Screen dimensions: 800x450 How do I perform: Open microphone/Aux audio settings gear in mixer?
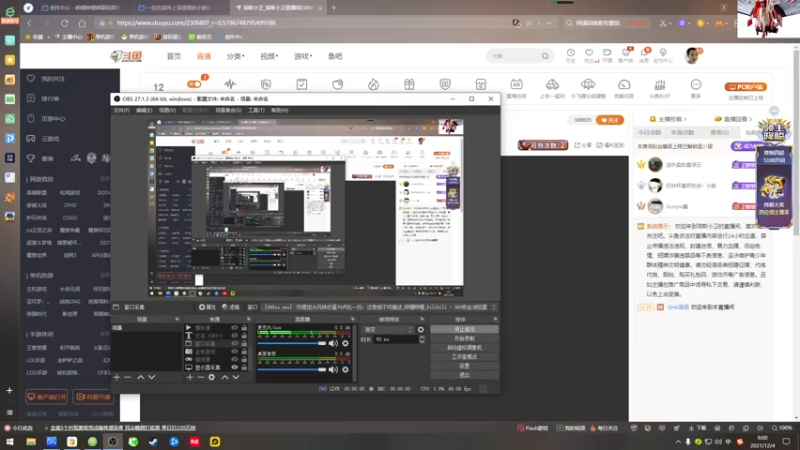(345, 343)
